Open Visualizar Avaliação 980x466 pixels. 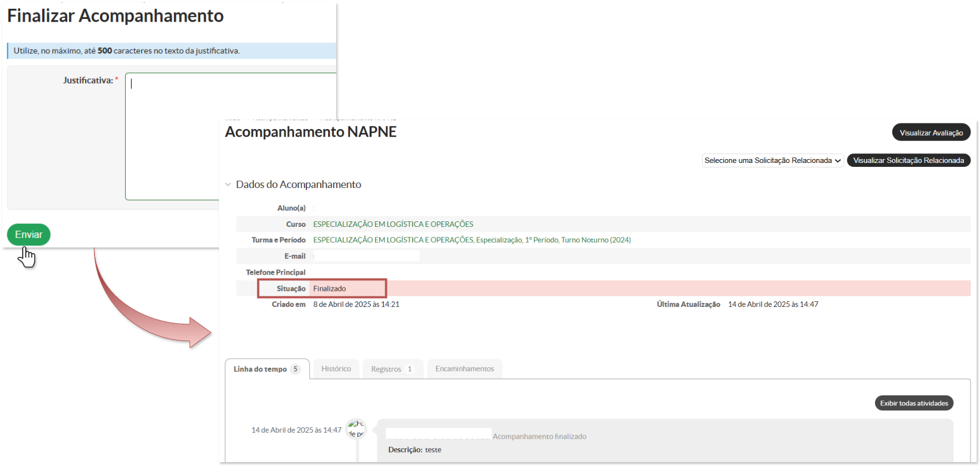point(931,132)
